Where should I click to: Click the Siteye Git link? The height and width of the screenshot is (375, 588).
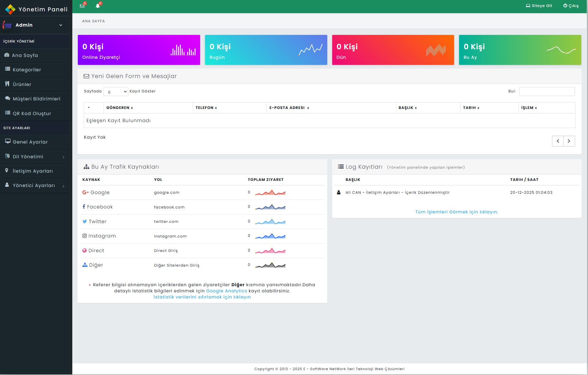(x=539, y=6)
